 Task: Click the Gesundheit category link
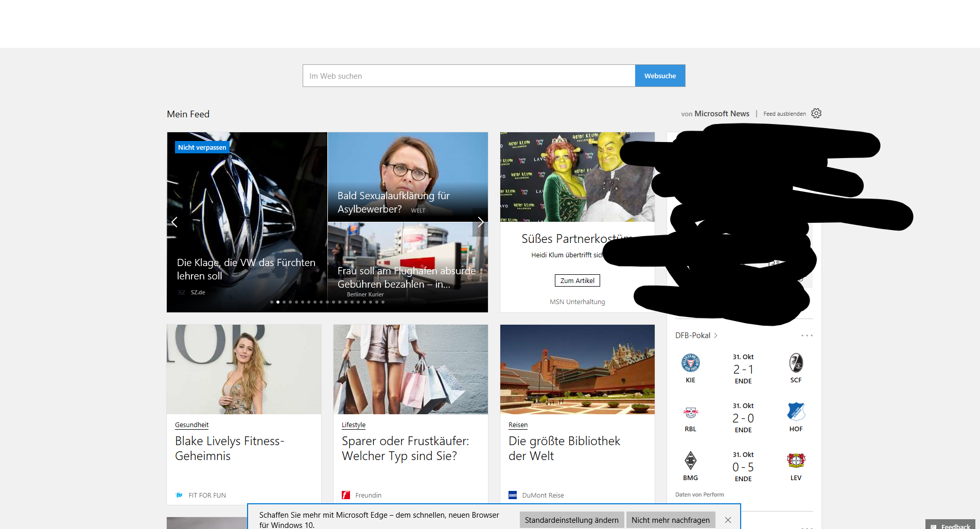[191, 425]
